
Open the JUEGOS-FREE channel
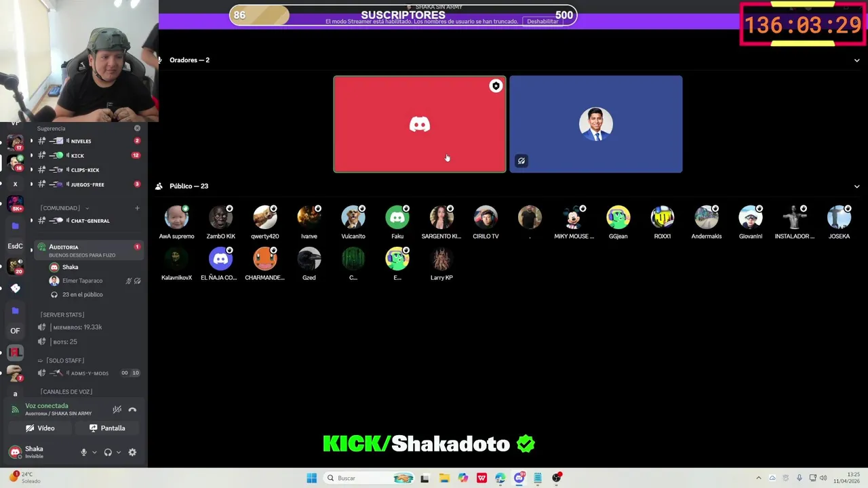(88, 184)
